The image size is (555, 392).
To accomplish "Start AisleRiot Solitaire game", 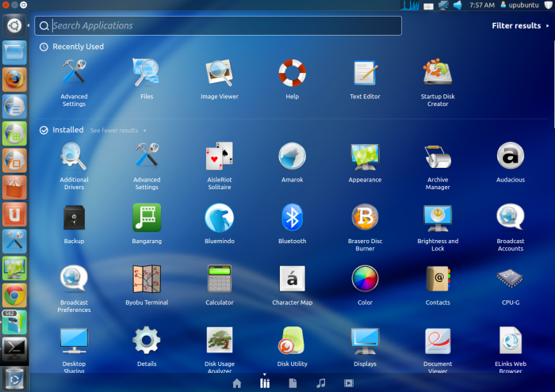I will click(x=219, y=156).
